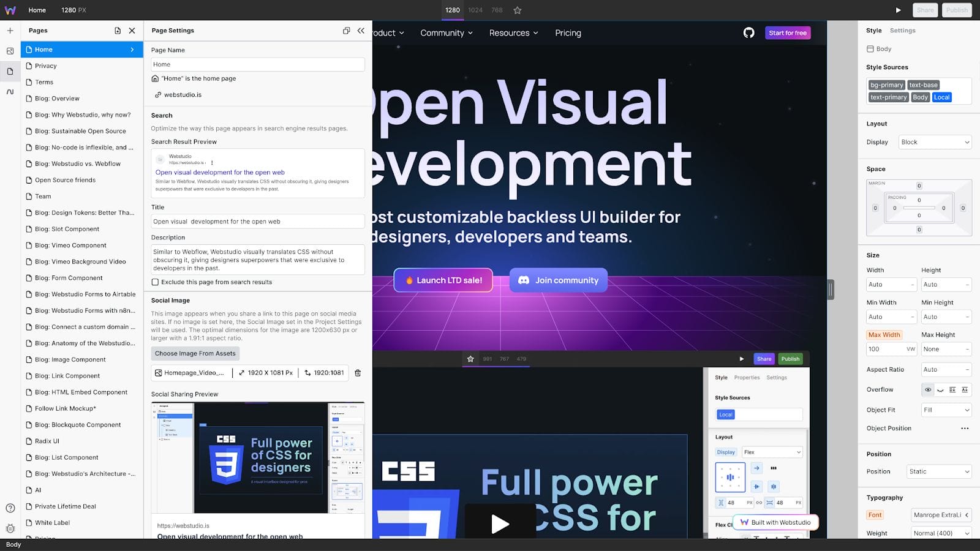Check Exclude this page from search results

[x=156, y=282]
